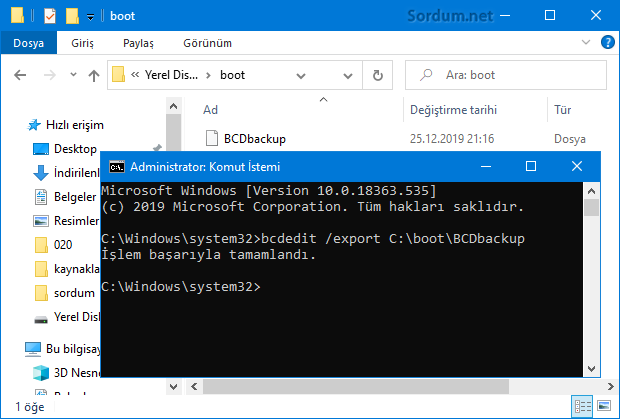Click the Back navigation arrow
Image resolution: width=620 pixels, height=419 pixels.
coord(20,75)
